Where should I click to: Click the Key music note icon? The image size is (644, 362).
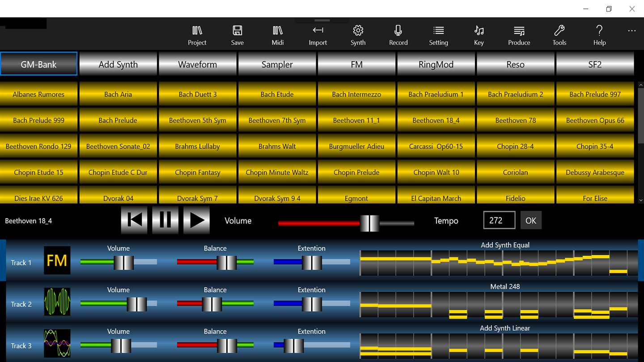click(479, 30)
